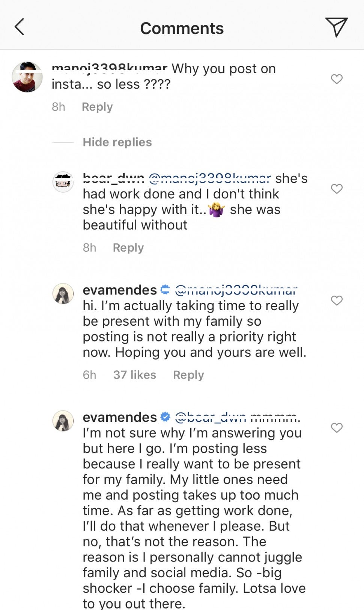Like the "she's had work done" reply
The height and width of the screenshot is (610, 364).
point(337,189)
